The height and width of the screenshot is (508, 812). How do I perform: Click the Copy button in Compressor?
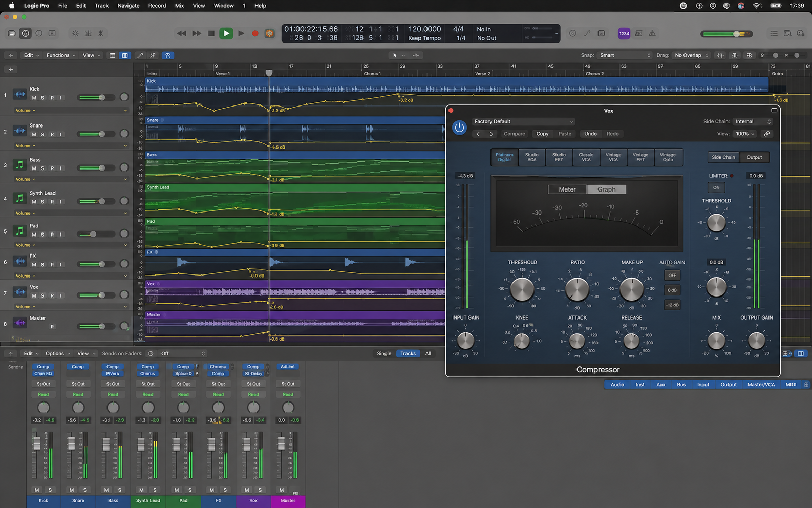(x=543, y=134)
